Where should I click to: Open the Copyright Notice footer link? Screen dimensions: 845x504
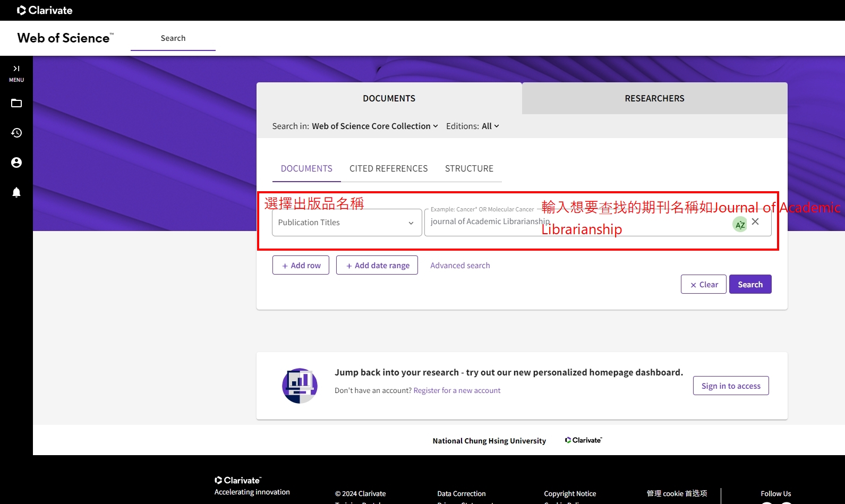click(x=570, y=494)
